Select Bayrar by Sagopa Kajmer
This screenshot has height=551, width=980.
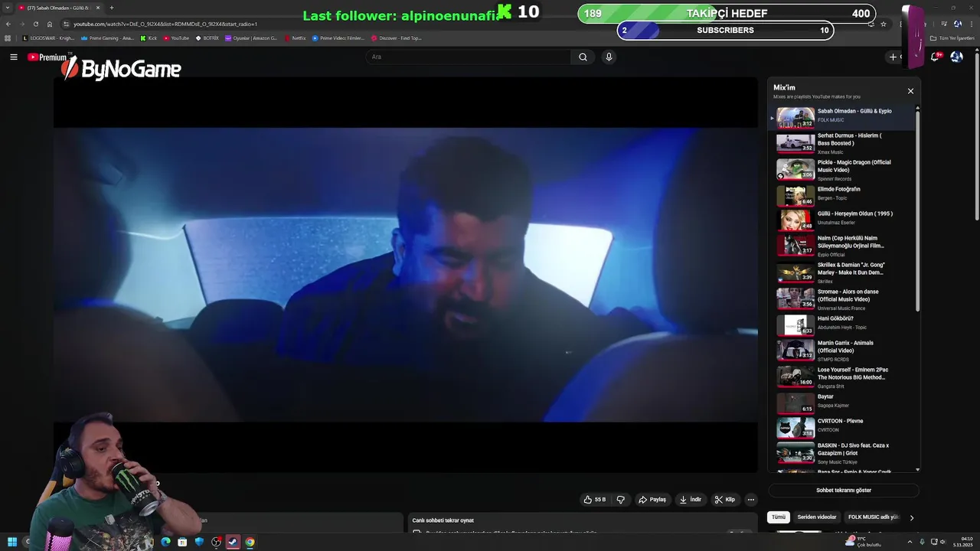[x=841, y=403]
